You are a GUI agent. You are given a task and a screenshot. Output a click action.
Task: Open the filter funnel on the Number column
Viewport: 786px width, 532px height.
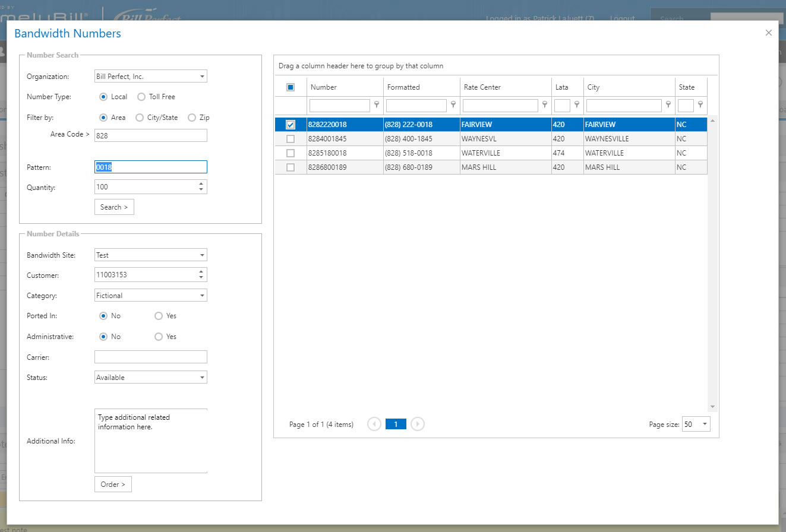376,105
